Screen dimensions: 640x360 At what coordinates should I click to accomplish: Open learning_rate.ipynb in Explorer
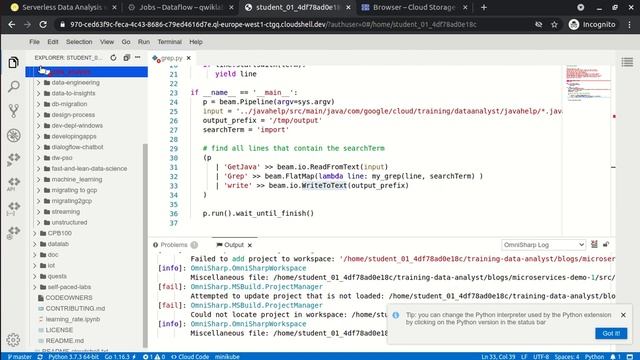tap(73, 319)
